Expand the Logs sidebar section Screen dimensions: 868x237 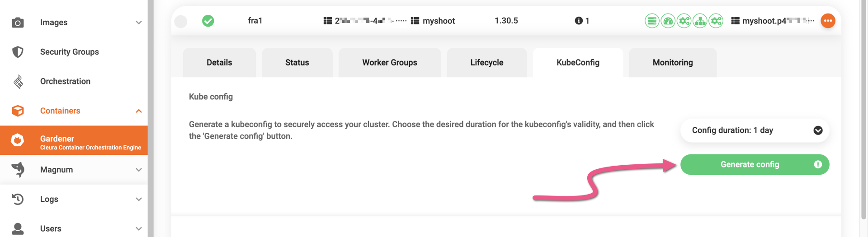[139, 199]
